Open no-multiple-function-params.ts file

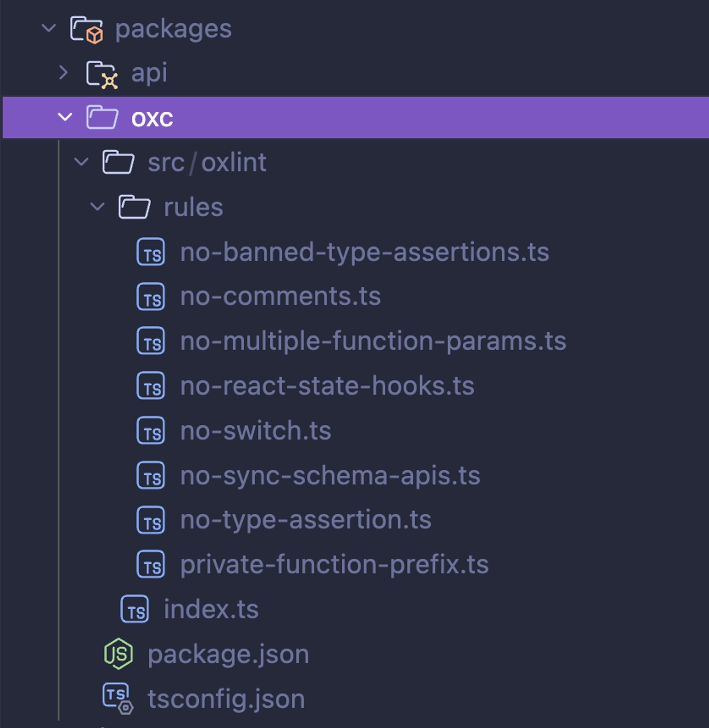373,341
